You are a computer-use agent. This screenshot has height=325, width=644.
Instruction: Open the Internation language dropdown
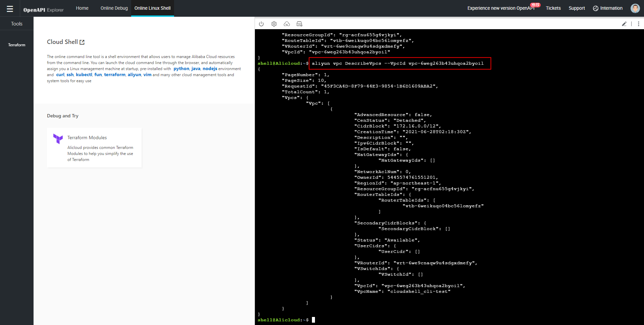point(608,8)
